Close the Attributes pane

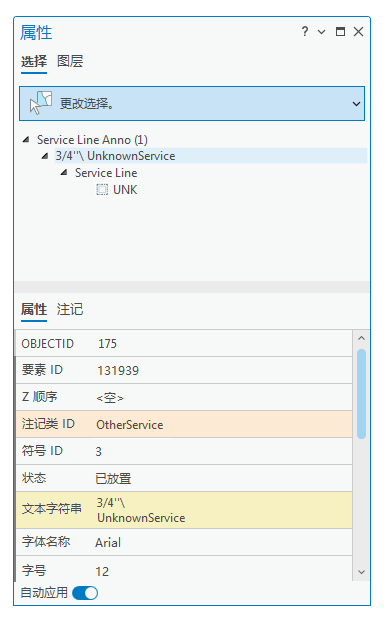[x=359, y=32]
